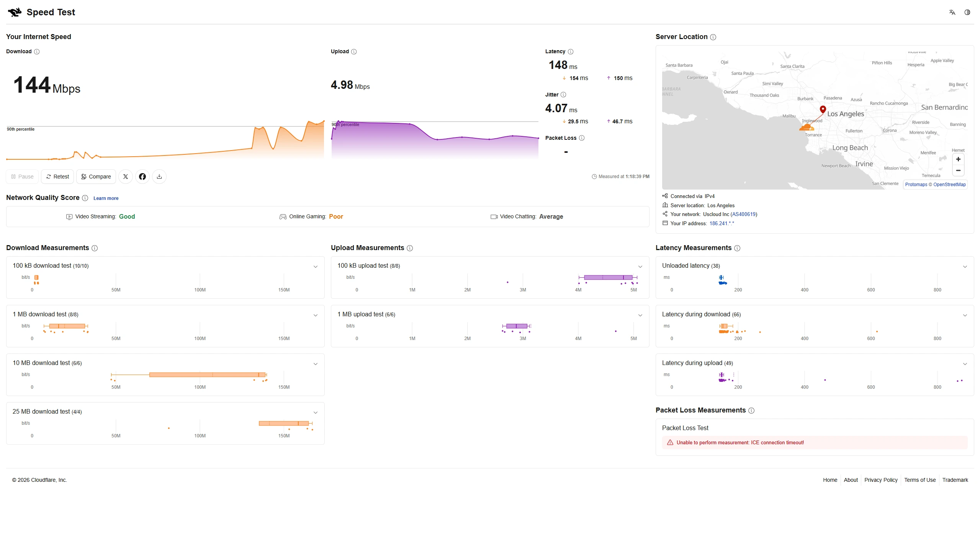Image resolution: width=980 pixels, height=545 pixels.
Task: Click the info icon next to Download
Action: pos(37,52)
